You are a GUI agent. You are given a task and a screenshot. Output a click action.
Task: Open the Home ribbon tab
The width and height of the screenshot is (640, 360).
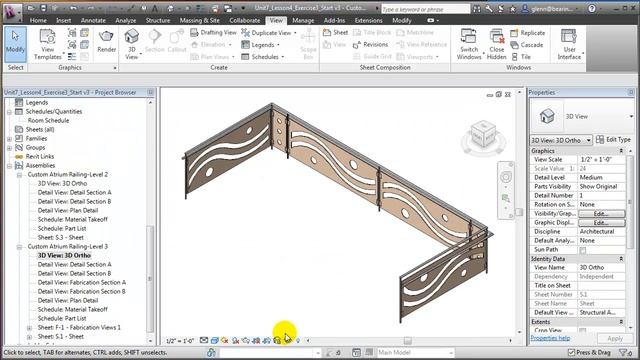click(38, 20)
